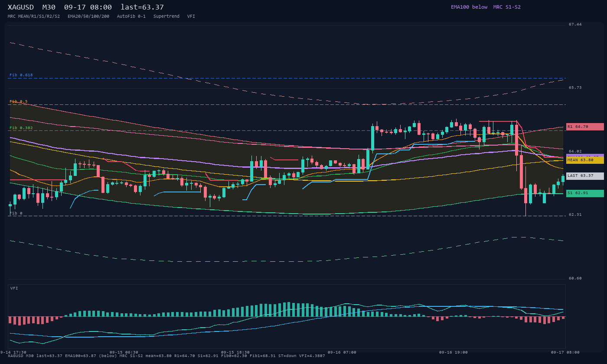Click the grey 'LAST 63.37' price tag
Viewport: 607px width, 364px height.
[x=585, y=176]
